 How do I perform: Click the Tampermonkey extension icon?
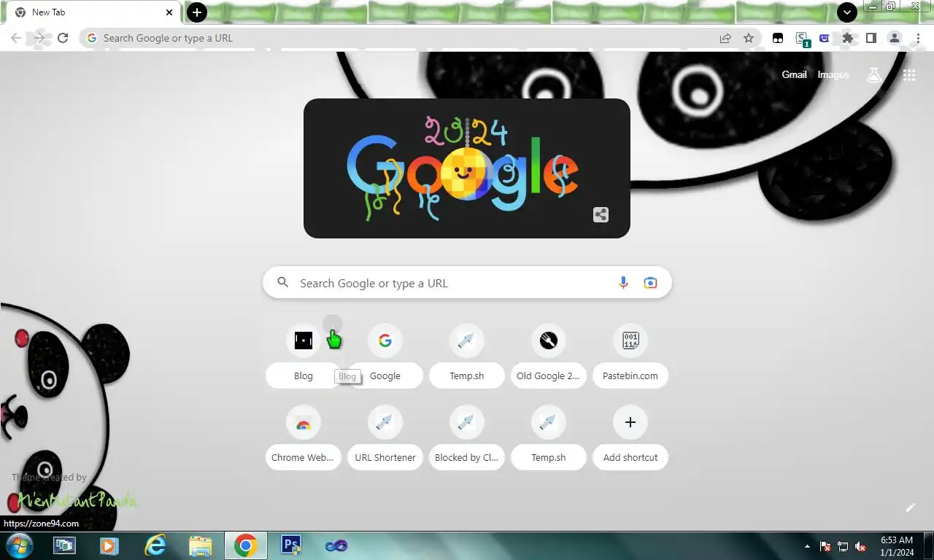coord(778,38)
